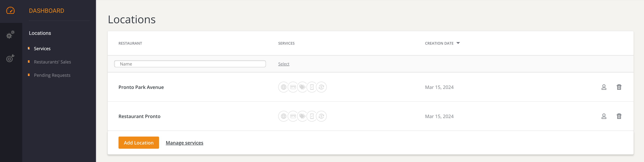Click the gears settings sidebar icon

10,35
